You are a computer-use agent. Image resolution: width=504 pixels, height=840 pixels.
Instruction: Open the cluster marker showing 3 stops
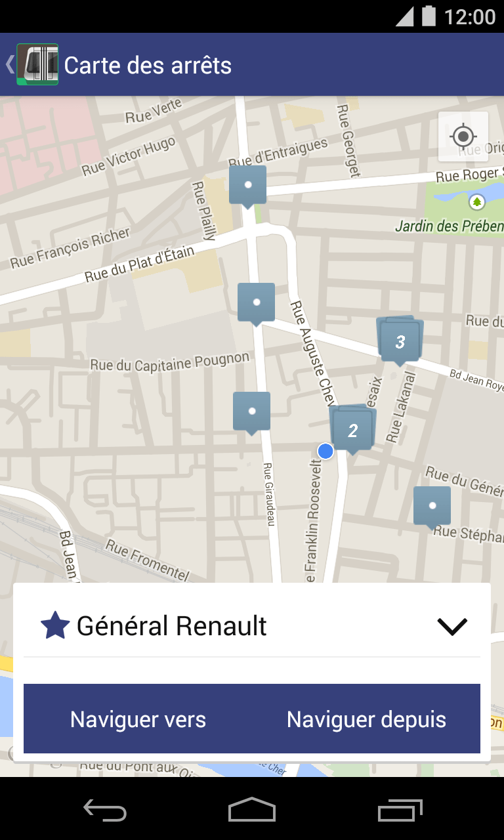click(399, 341)
